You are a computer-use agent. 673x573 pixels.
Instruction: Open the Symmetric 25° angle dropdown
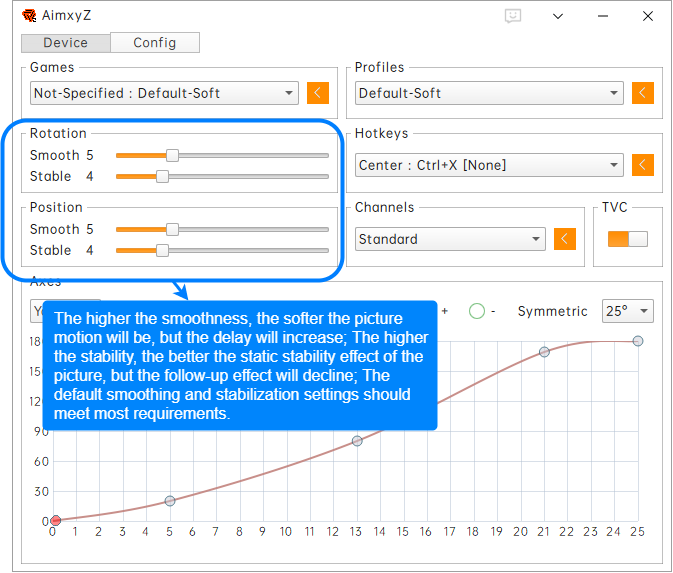pos(627,311)
